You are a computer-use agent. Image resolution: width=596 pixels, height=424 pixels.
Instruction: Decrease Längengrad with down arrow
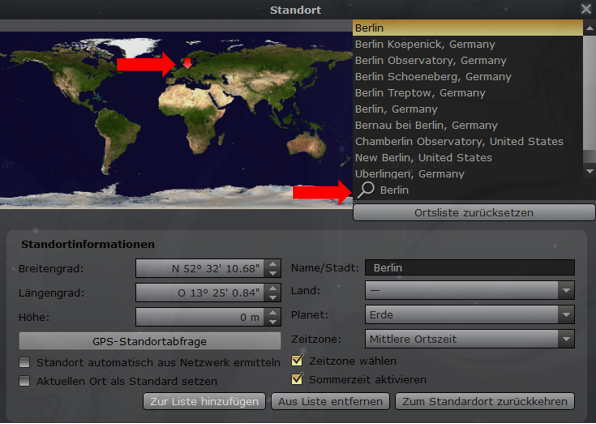pyautogui.click(x=273, y=297)
